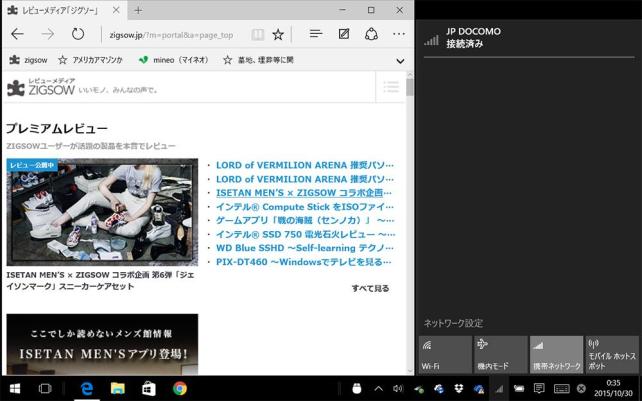Open Edge more actions ellipsis menu
The width and height of the screenshot is (642, 401).
tap(399, 34)
